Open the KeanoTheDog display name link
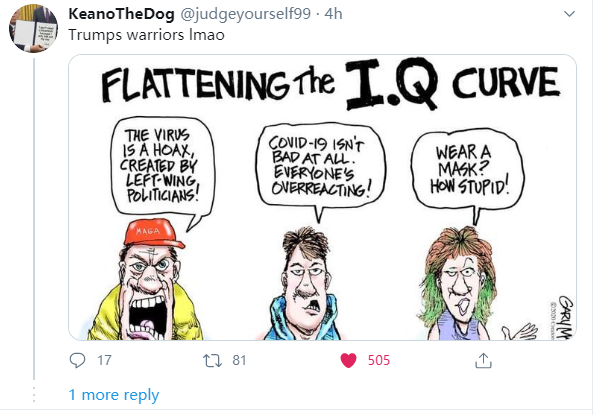Image resolution: width=602 pixels, height=415 pixels. [x=124, y=14]
